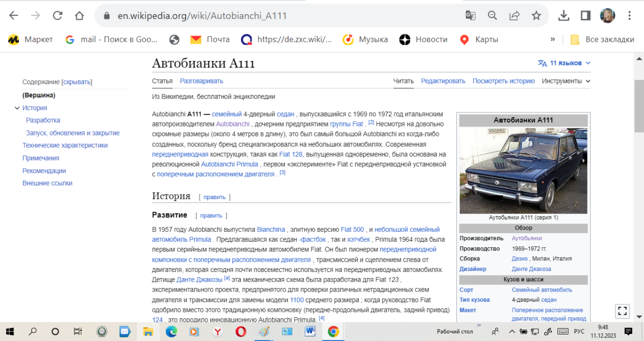The image size is (644, 341).
Task: Open Windows Start menu
Action: click(x=10, y=331)
